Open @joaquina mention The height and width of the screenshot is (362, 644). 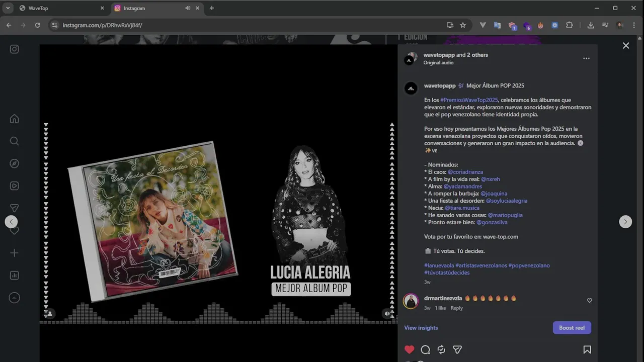[494, 194]
